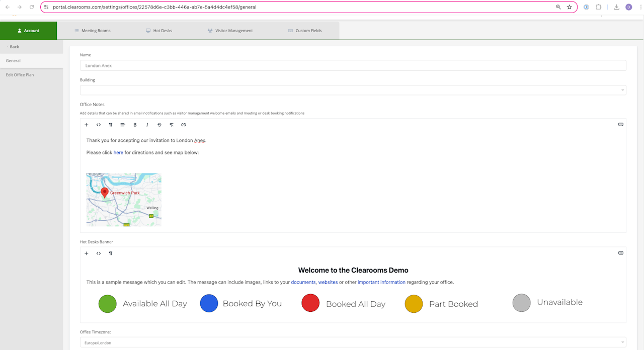Switch to the Meeting Rooms tab
The width and height of the screenshot is (644, 350).
tap(93, 31)
